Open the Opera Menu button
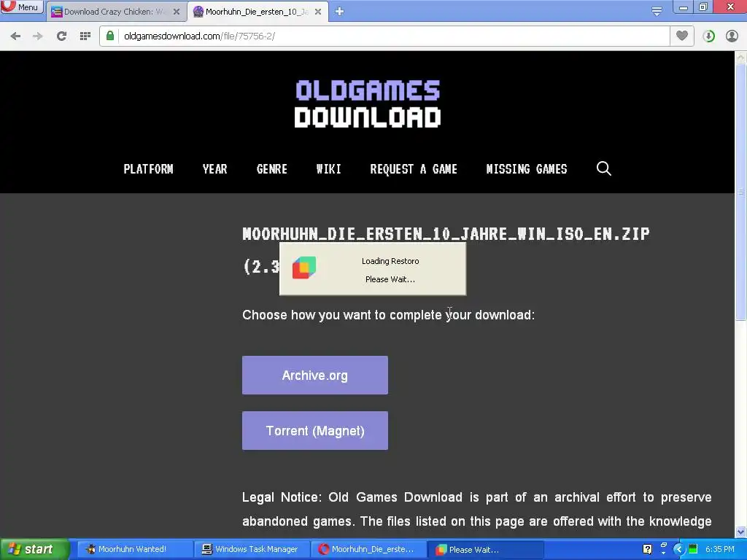 21,7
